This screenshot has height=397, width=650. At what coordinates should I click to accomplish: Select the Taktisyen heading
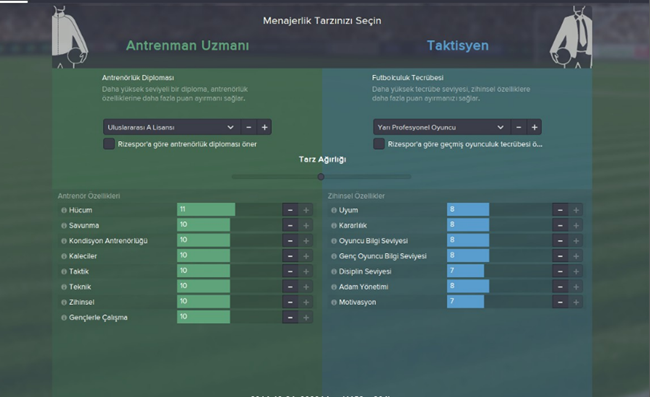[458, 46]
